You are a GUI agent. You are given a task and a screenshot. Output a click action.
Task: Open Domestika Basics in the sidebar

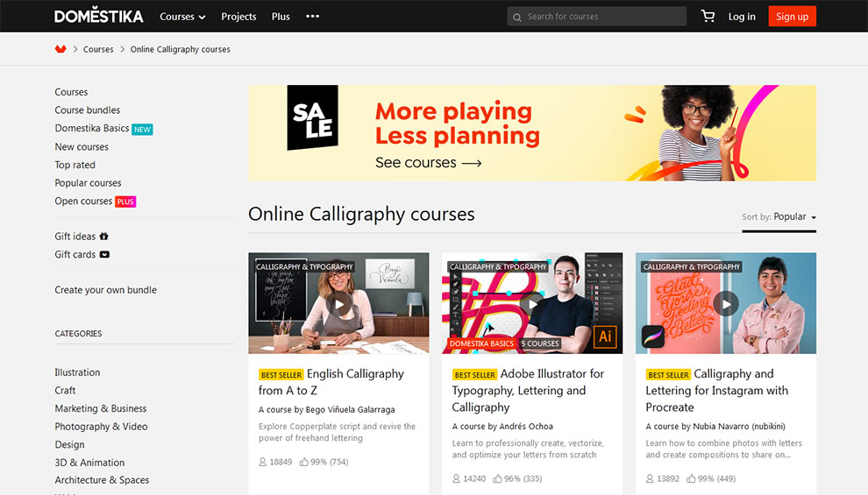click(92, 128)
